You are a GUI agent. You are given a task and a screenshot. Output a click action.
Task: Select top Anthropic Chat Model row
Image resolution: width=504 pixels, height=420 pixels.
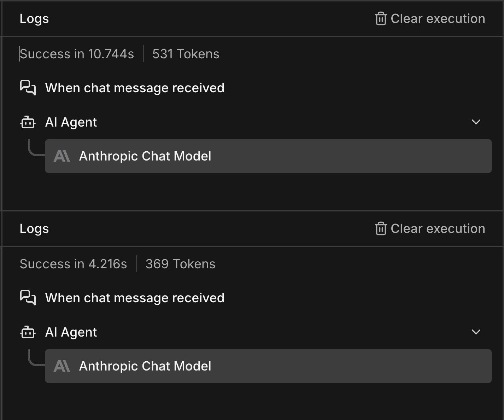tap(268, 156)
